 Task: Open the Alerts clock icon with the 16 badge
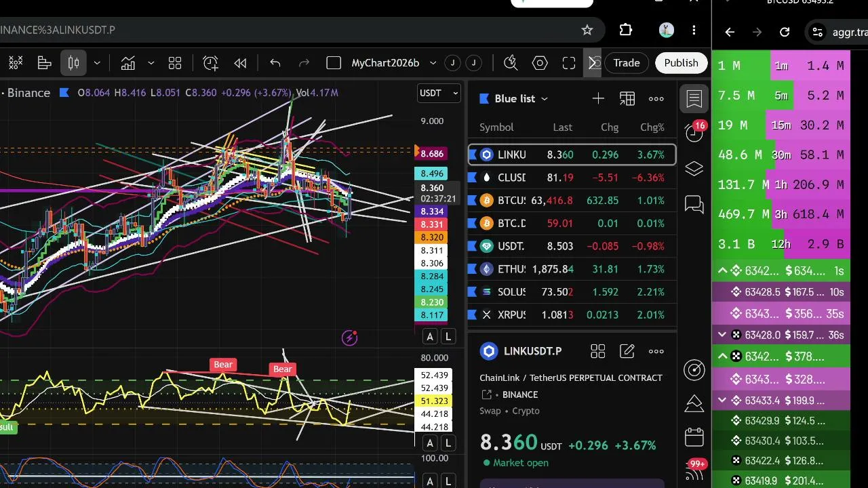pyautogui.click(x=694, y=133)
